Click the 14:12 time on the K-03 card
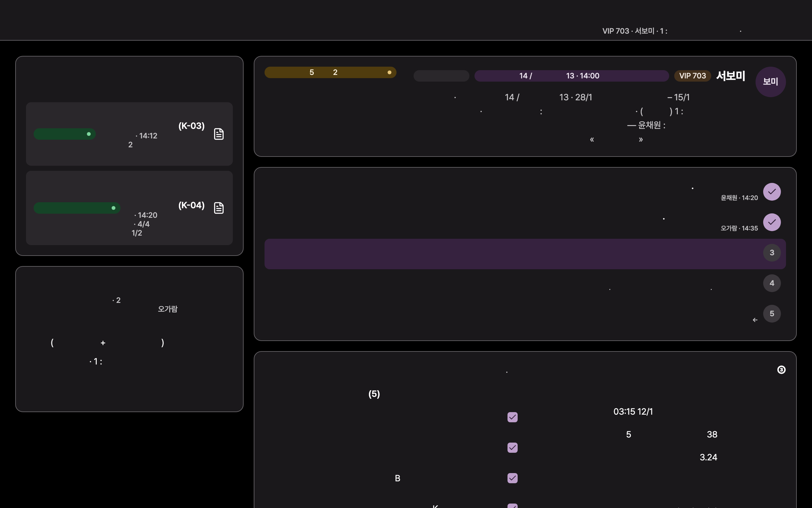The image size is (812, 508). click(148, 136)
